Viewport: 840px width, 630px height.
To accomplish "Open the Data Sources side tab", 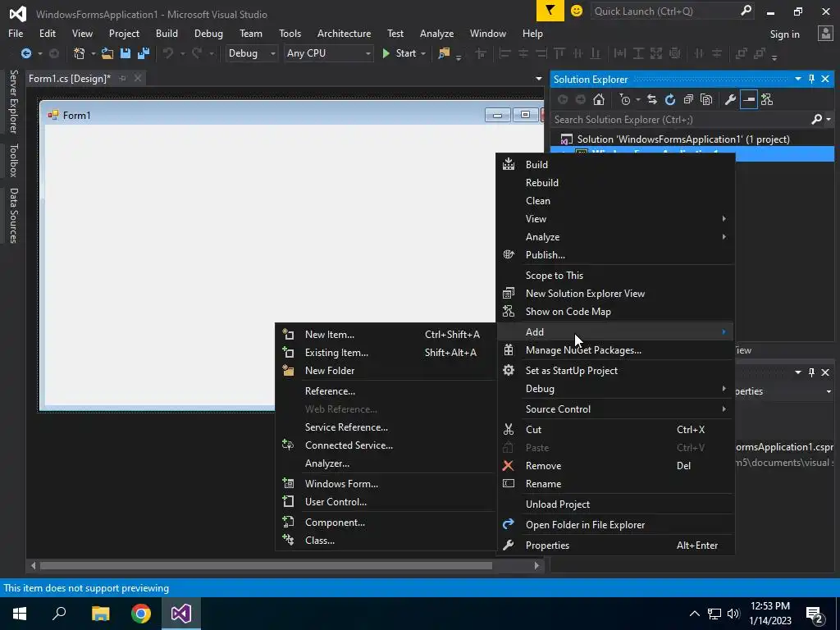I will click(x=13, y=216).
